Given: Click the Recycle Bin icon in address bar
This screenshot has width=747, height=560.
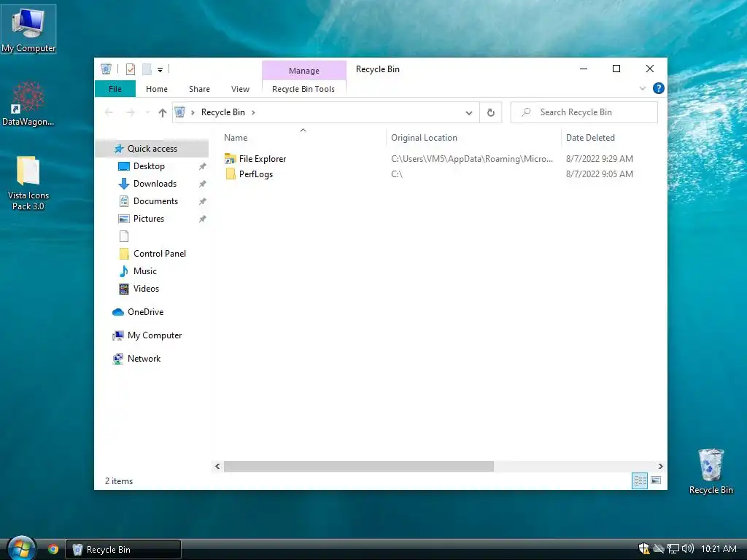Looking at the screenshot, I should pos(180,112).
